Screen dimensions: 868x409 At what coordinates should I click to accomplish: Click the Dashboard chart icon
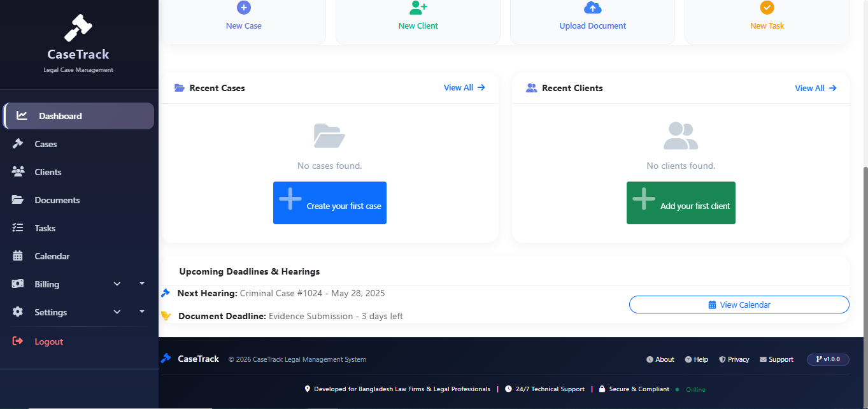tap(22, 116)
